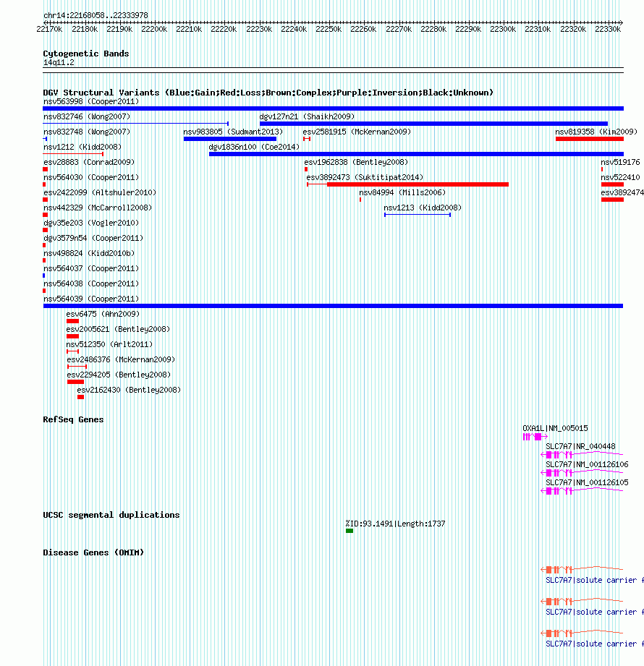Click the esv3892474 variant label
The image size is (644, 666).
[x=622, y=193]
